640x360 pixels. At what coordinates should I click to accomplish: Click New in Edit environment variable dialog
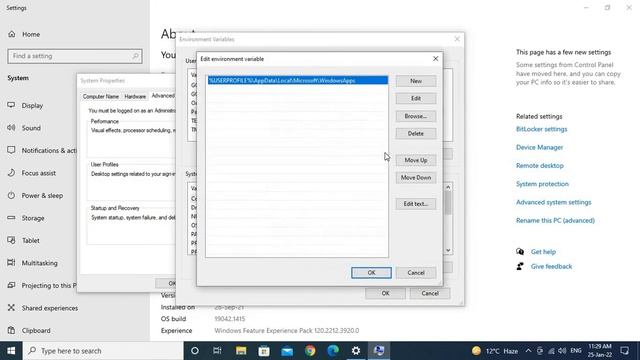pos(416,81)
